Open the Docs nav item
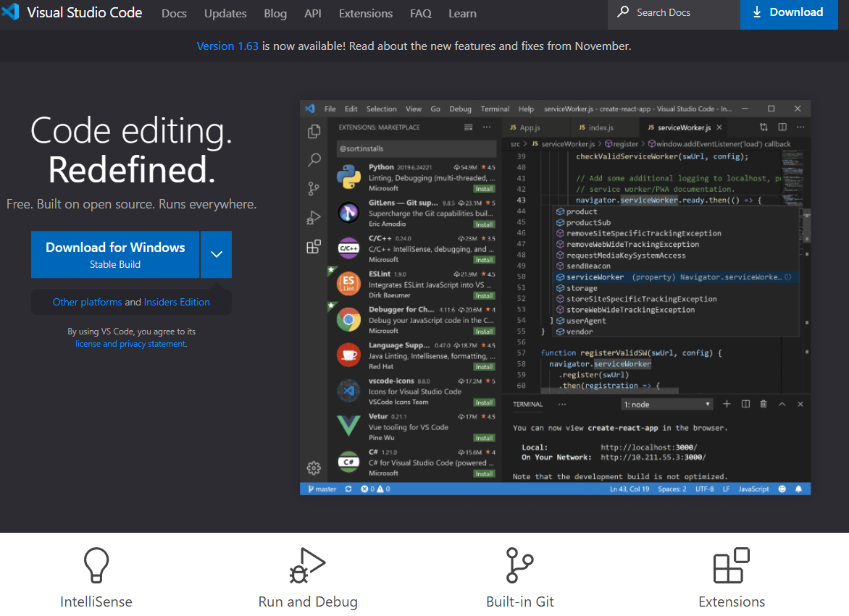This screenshot has height=616, width=849. point(175,14)
